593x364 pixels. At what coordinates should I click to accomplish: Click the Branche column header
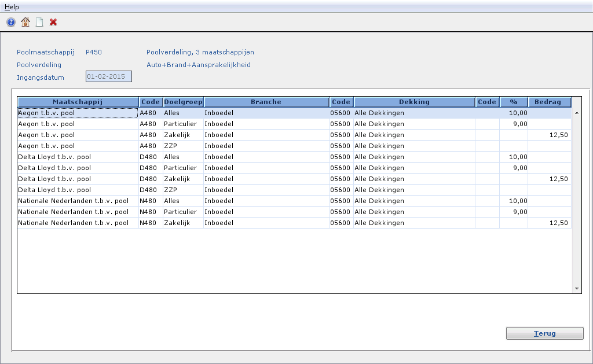(266, 102)
